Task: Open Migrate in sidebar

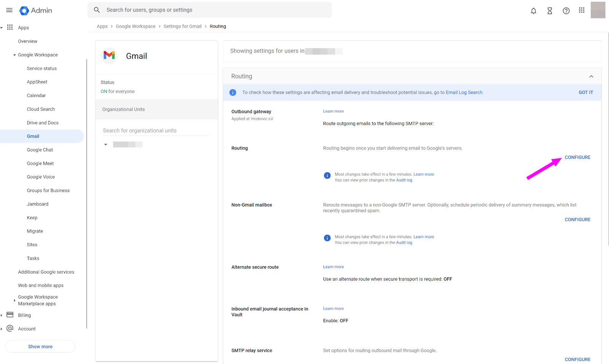Action: (x=35, y=231)
